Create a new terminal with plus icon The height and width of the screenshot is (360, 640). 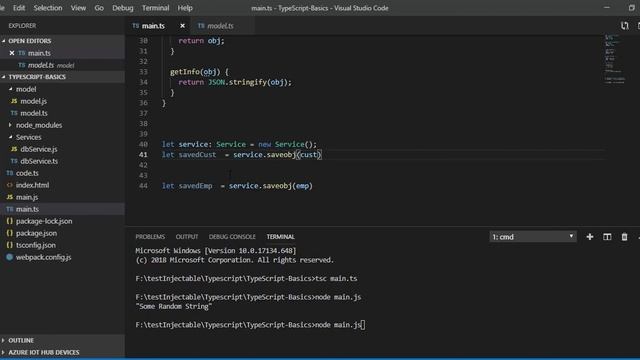point(590,237)
